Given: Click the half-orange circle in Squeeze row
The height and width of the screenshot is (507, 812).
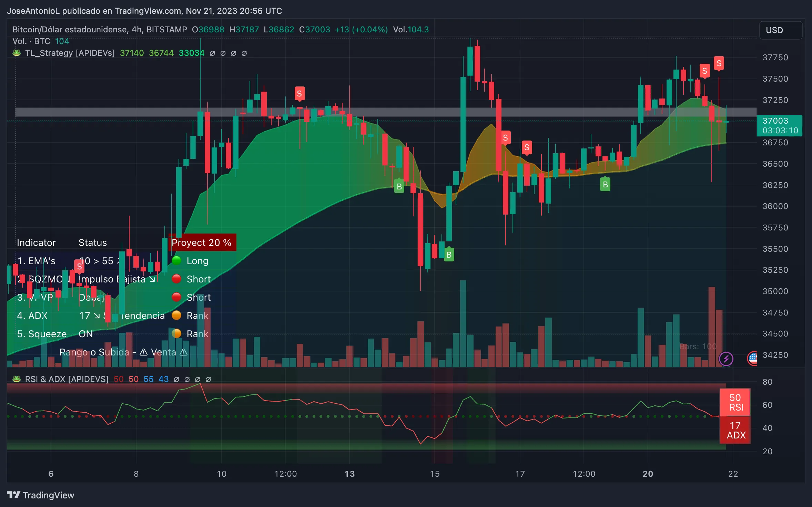Looking at the screenshot, I should point(176,333).
